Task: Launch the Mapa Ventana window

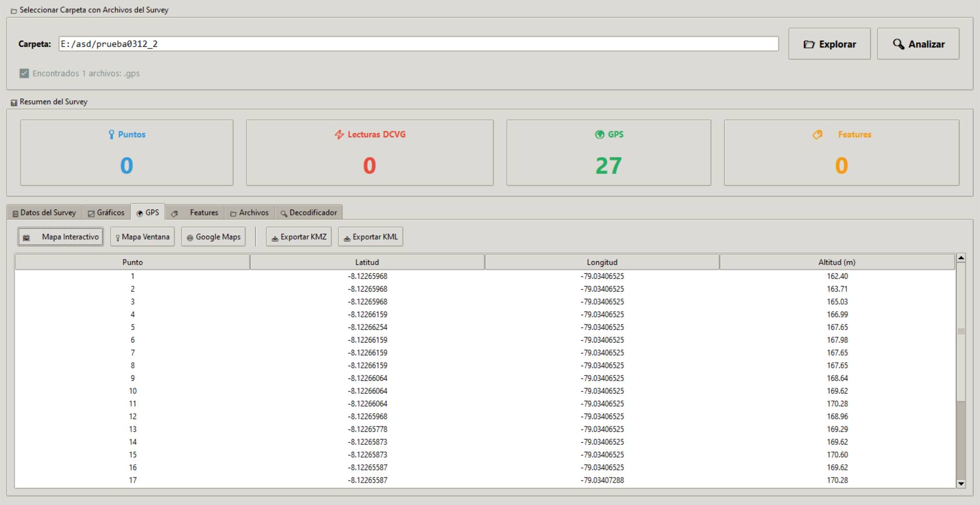Action: point(142,237)
